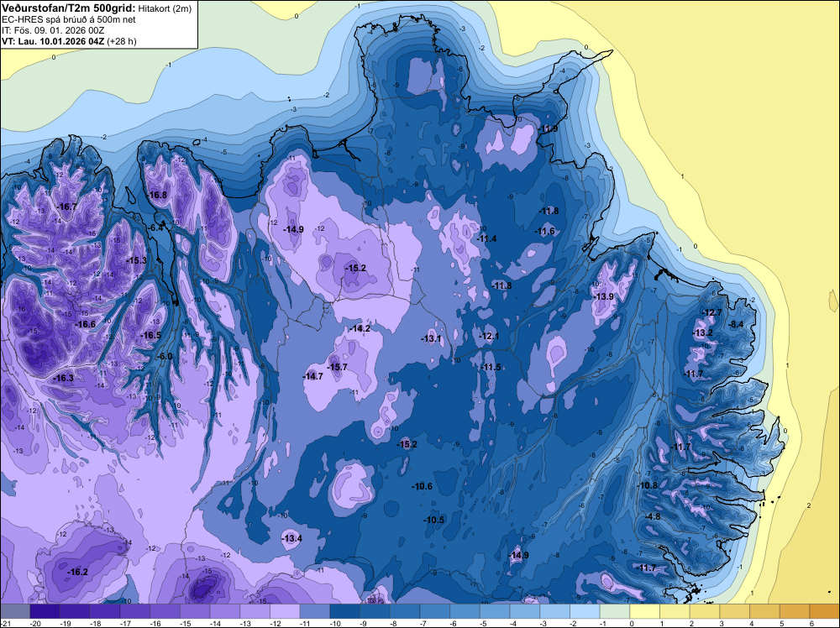The width and height of the screenshot is (840, 628).
Task: Click the '-12' label on the legend scale
Action: point(275,623)
